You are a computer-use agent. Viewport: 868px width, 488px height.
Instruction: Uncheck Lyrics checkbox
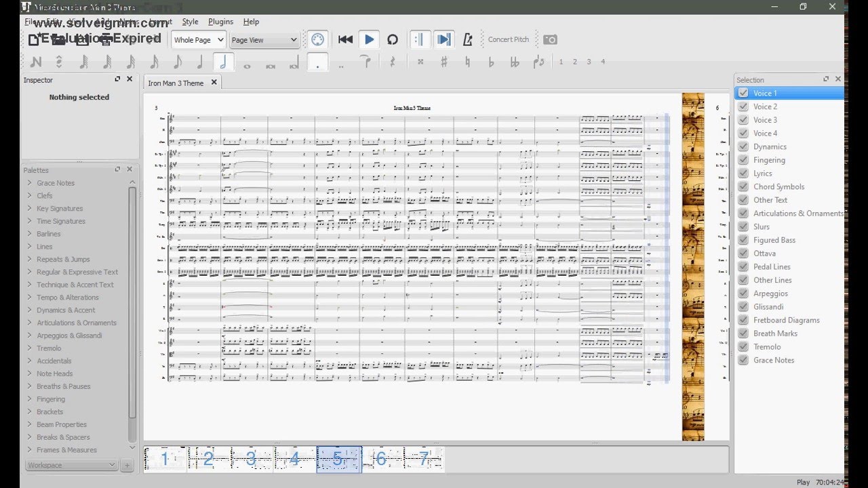[x=743, y=173]
